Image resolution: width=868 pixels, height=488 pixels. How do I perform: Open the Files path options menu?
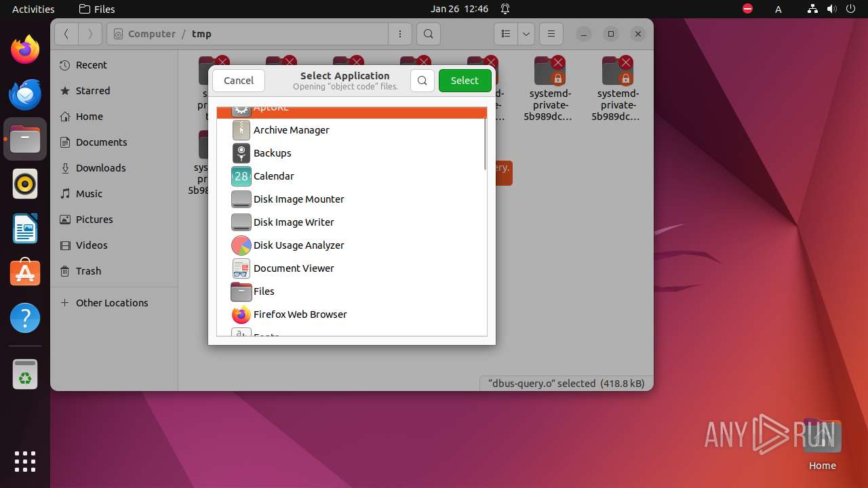coord(400,34)
